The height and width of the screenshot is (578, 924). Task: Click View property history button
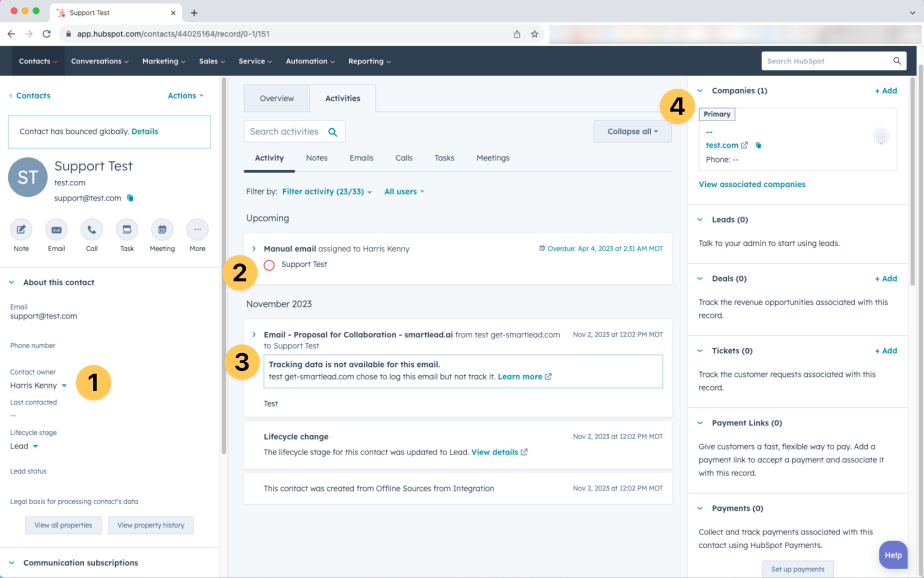coord(151,525)
